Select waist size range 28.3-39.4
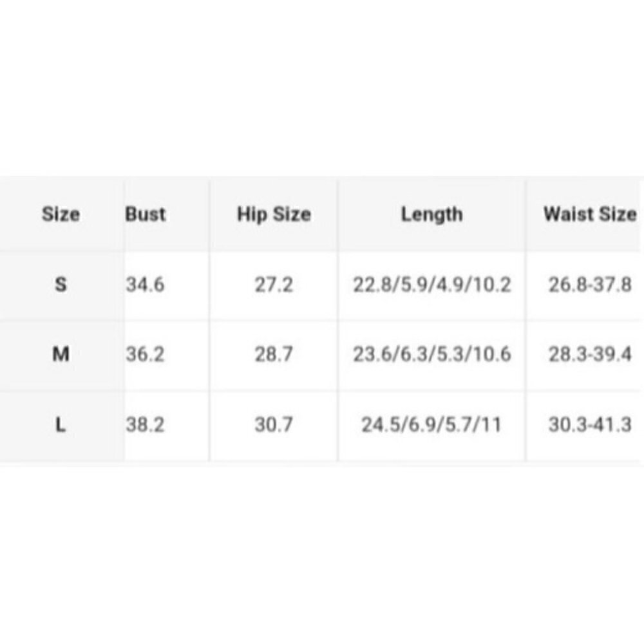 [x=590, y=354]
